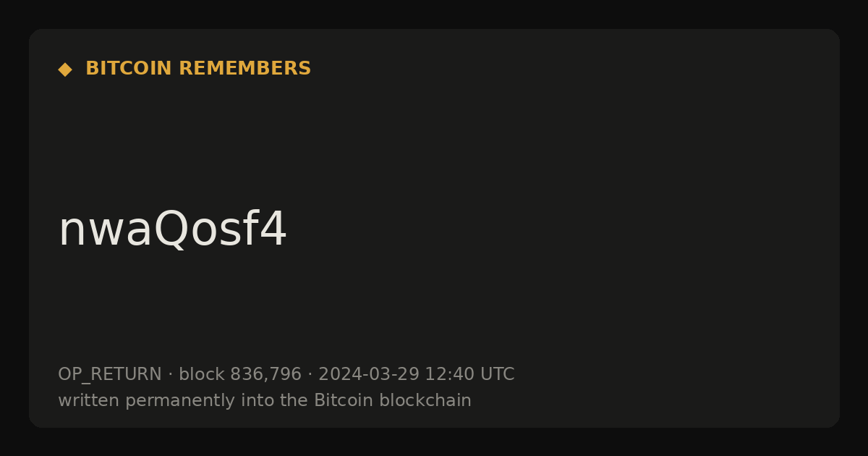This screenshot has height=456, width=868.
Task: Select the OP_RETURN label
Action: coord(110,375)
